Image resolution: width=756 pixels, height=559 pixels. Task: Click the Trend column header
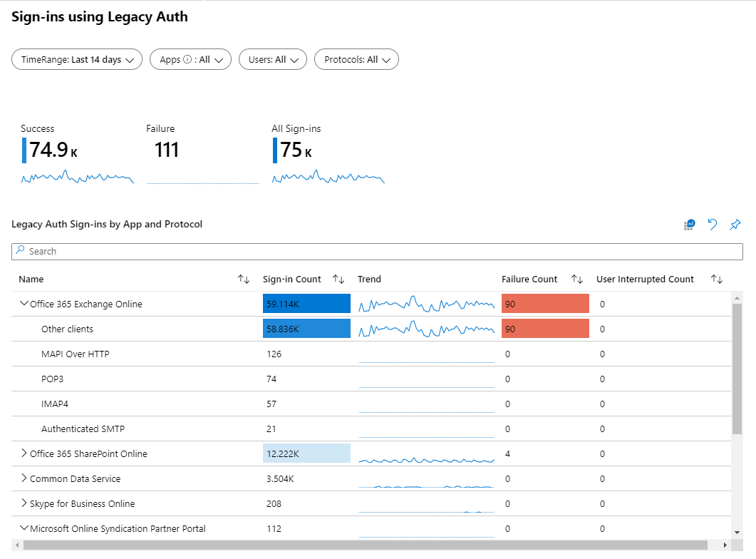(x=369, y=279)
